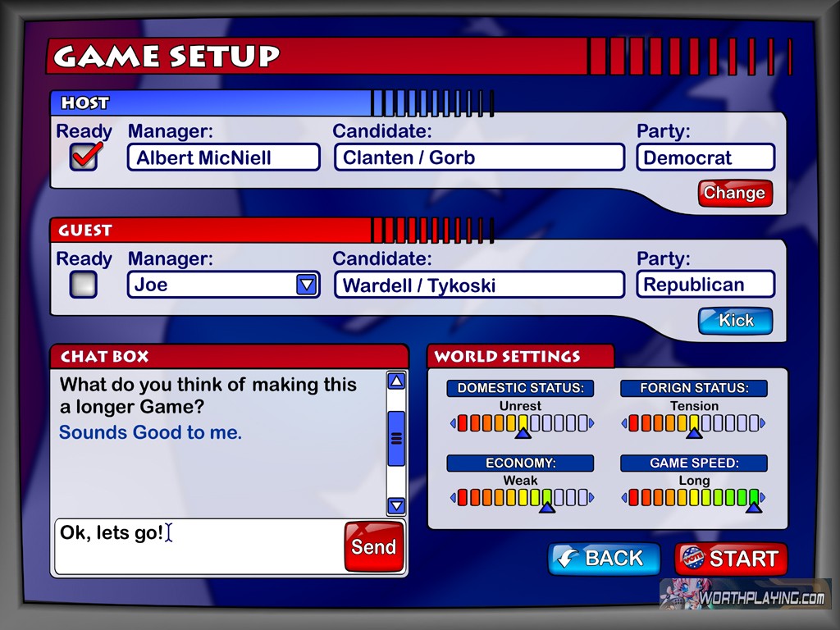Click the Economy slider bar
This screenshot has height=630, width=840.
tap(523, 497)
